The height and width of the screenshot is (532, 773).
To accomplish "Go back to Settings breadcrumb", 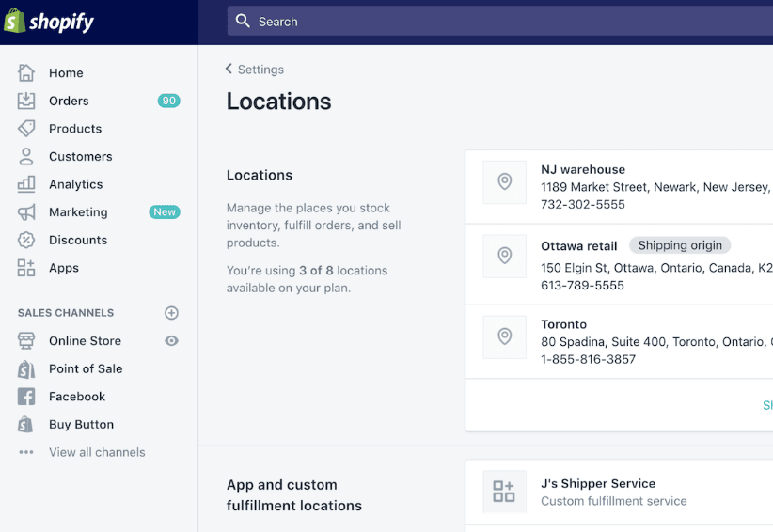I will (x=260, y=70).
